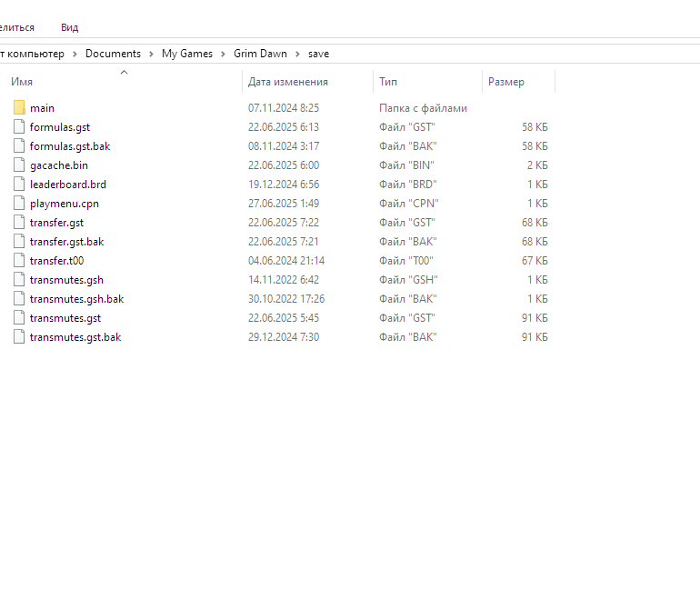The image size is (700, 609).
Task: Click date 14.11.2022 6:42 of transmutes.gsh
Action: pyautogui.click(x=284, y=280)
